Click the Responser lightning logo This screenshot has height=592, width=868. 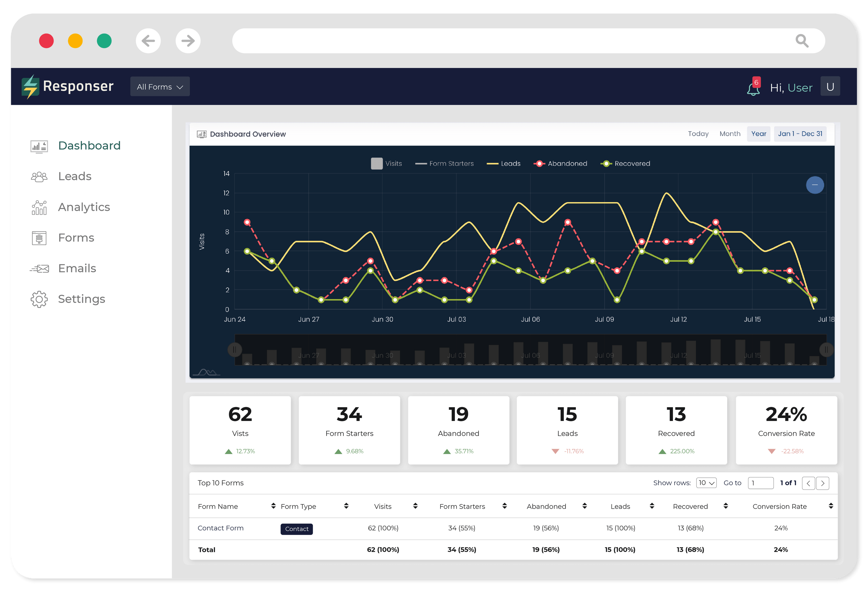click(x=31, y=86)
